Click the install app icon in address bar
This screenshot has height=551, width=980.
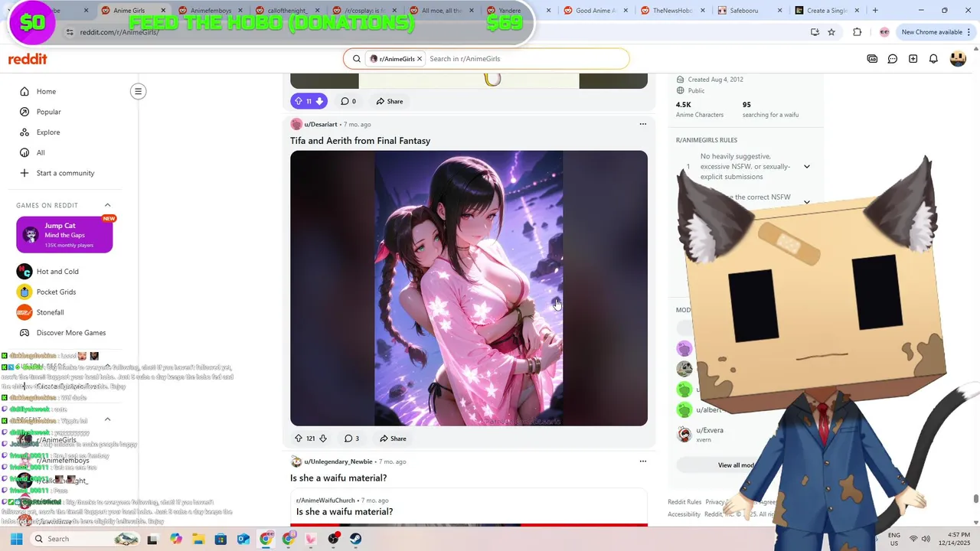coord(815,32)
